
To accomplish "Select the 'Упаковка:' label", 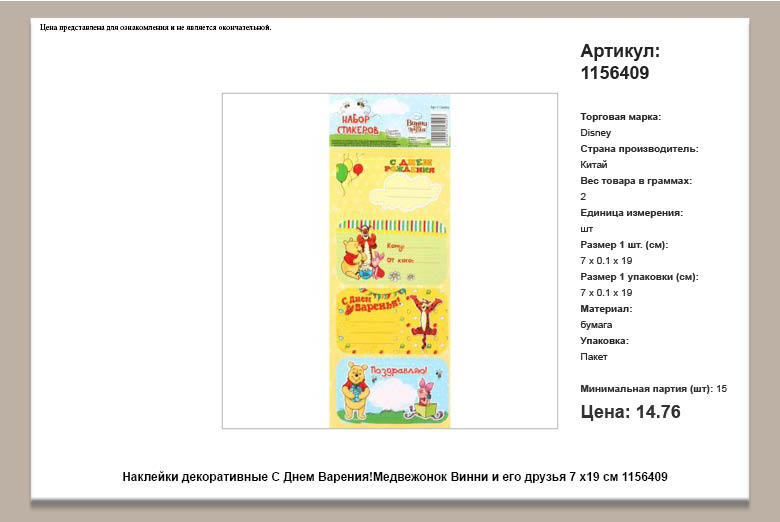I will click(x=604, y=341).
